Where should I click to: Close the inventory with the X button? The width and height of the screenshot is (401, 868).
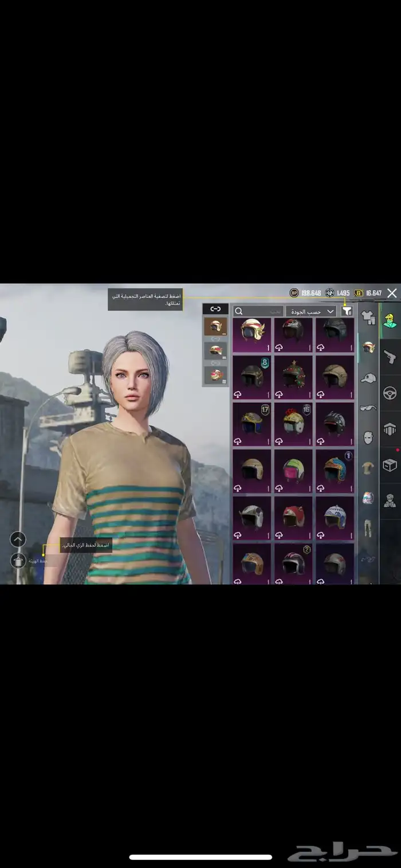tap(392, 293)
